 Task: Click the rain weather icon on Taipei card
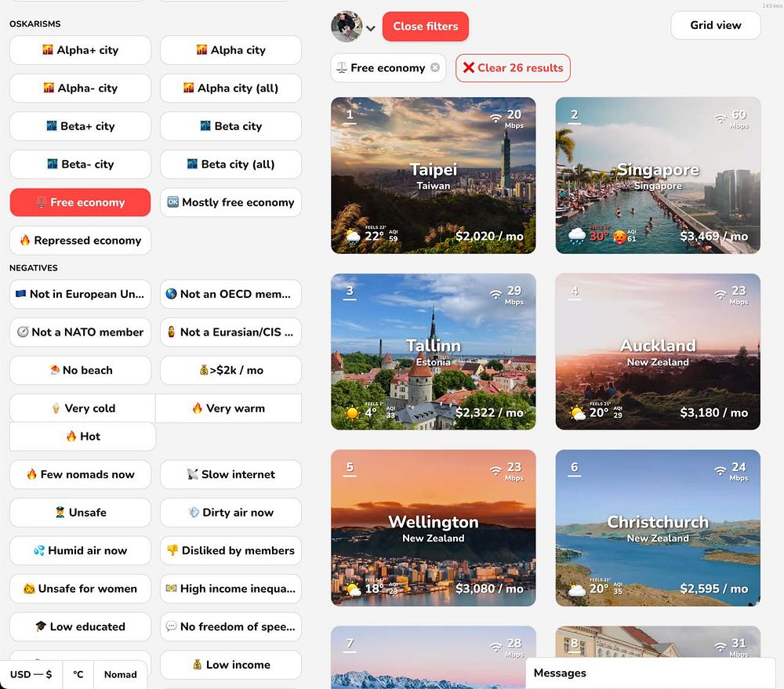pos(353,237)
